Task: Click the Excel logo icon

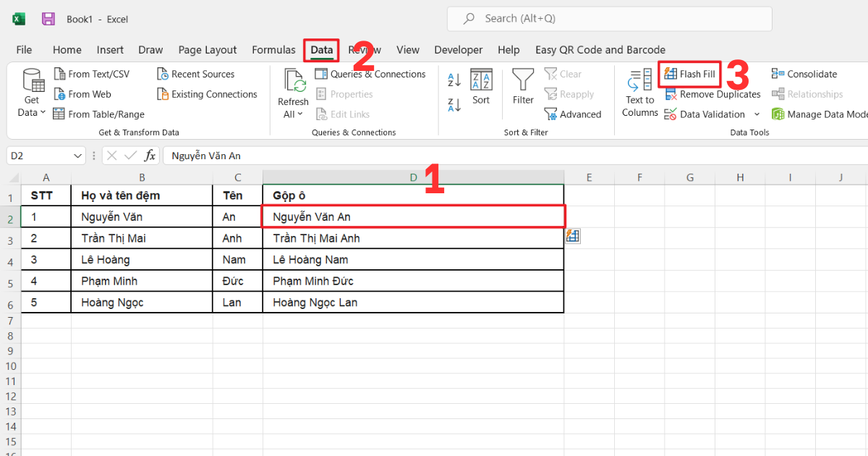Action: (19, 19)
